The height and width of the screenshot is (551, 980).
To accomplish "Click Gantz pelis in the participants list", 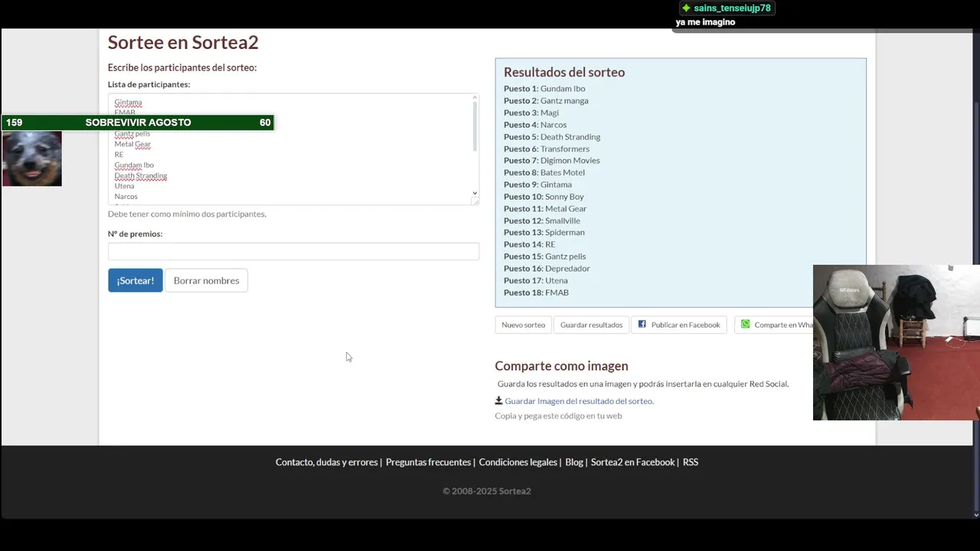I will 132,134.
